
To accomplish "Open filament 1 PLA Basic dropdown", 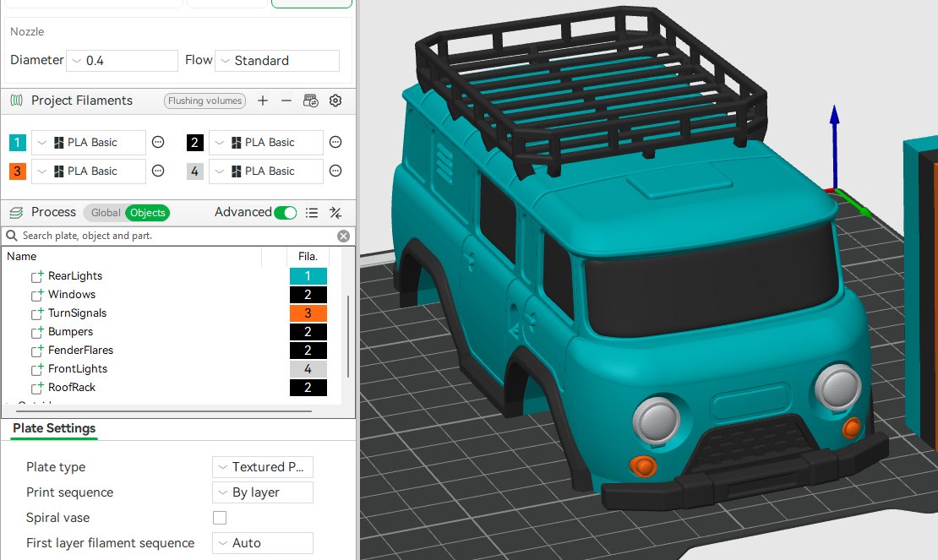I will coord(89,142).
